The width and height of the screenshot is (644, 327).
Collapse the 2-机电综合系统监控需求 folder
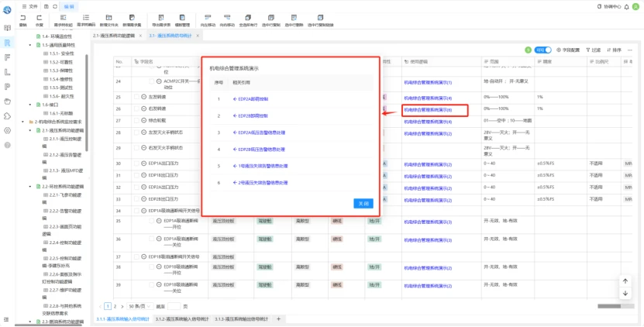click(23, 122)
